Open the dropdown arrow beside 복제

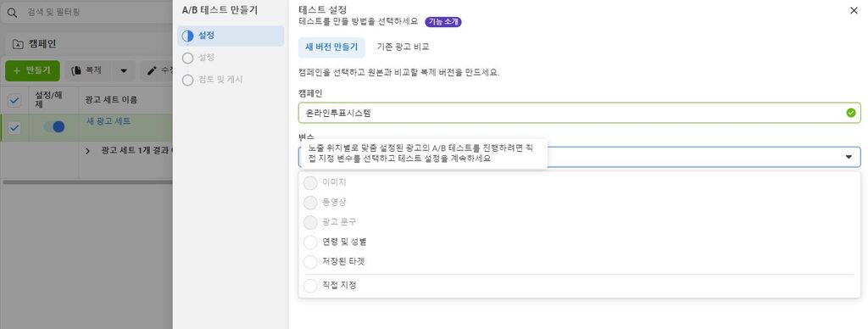(124, 71)
